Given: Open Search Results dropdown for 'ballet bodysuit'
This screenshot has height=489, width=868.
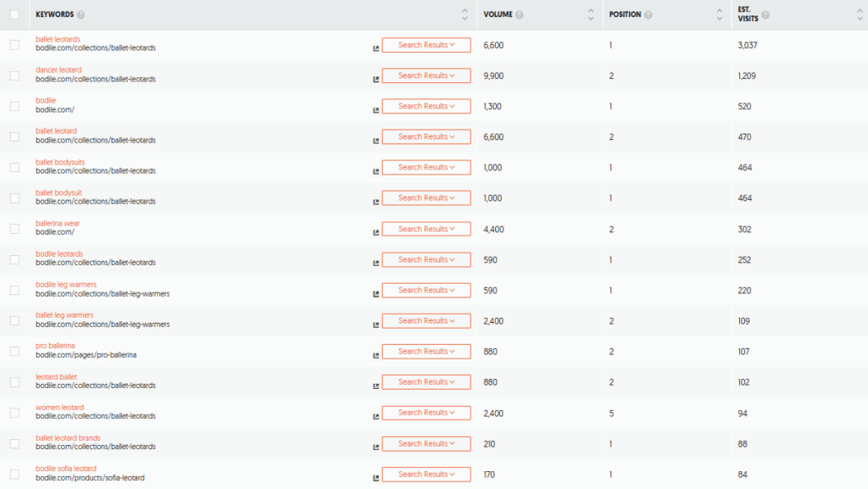Looking at the screenshot, I should pos(426,198).
